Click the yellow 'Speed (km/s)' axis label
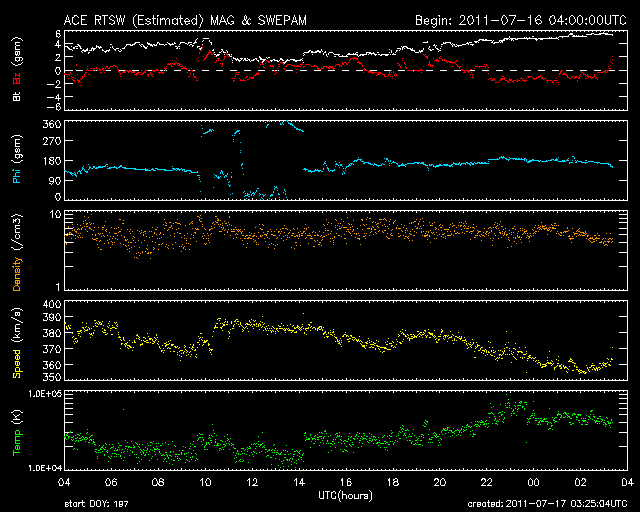Screen dimensions: 640x512 tap(17, 343)
